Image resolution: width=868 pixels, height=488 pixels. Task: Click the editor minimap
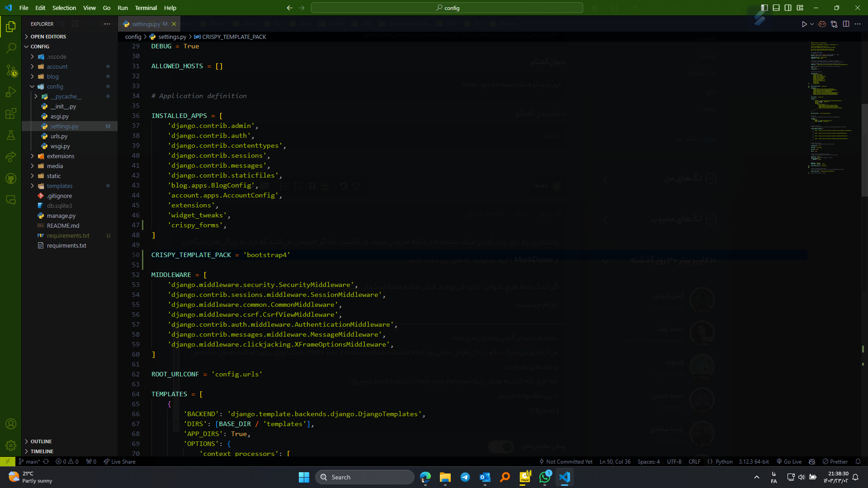point(834,108)
